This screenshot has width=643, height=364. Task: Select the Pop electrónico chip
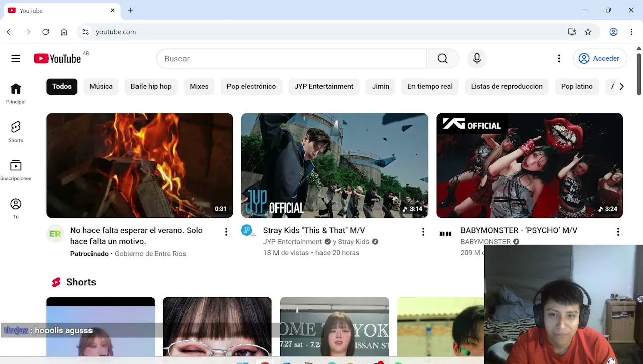point(251,86)
